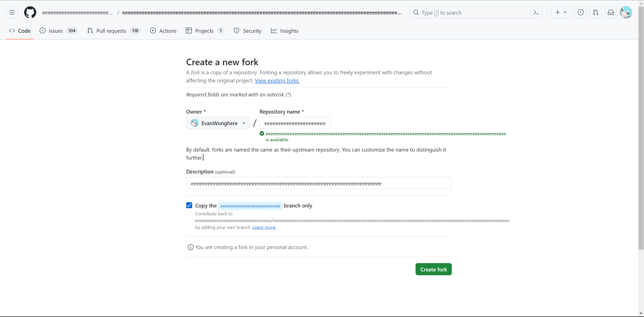The width and height of the screenshot is (644, 317).
Task: Open the command palette icon
Action: click(x=536, y=13)
